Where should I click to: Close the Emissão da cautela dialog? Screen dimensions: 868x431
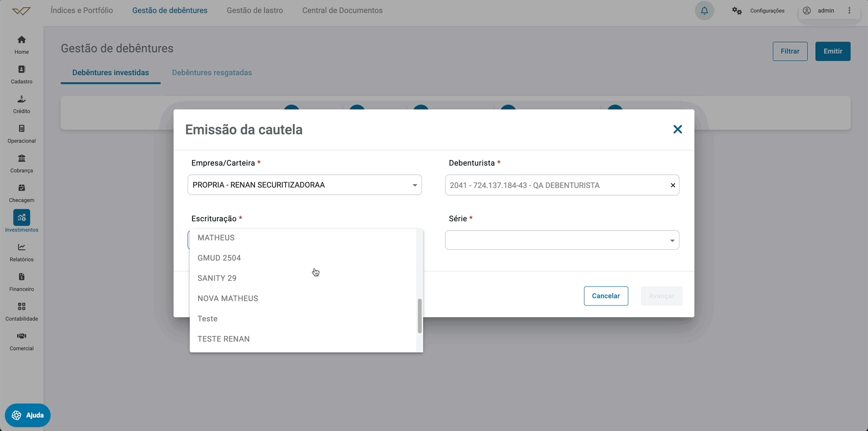click(x=678, y=129)
